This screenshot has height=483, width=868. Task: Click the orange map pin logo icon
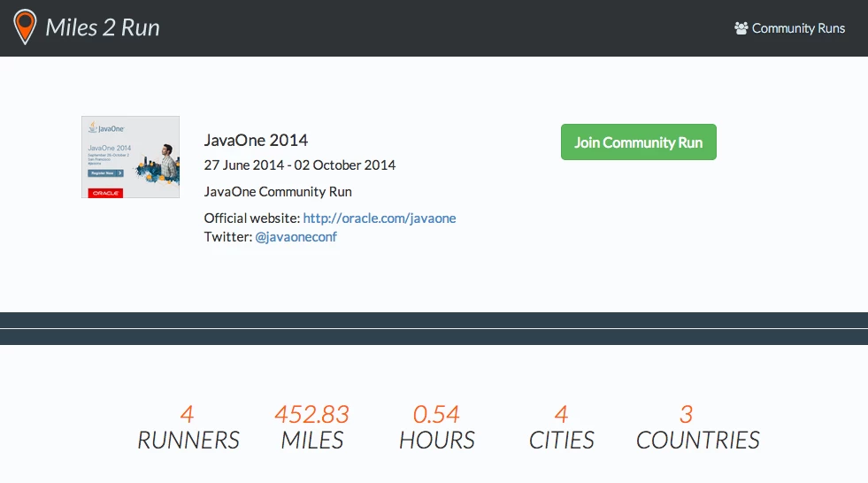(x=25, y=27)
